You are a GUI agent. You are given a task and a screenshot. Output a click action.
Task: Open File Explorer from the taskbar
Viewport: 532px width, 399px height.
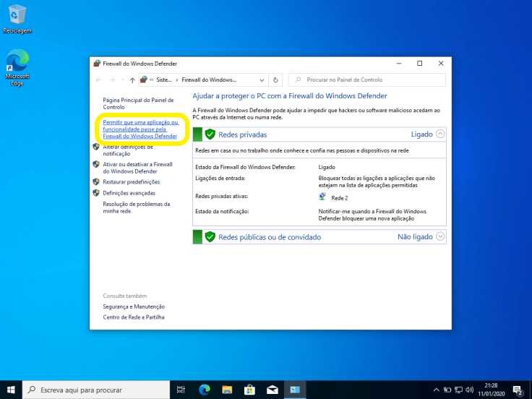(227, 390)
